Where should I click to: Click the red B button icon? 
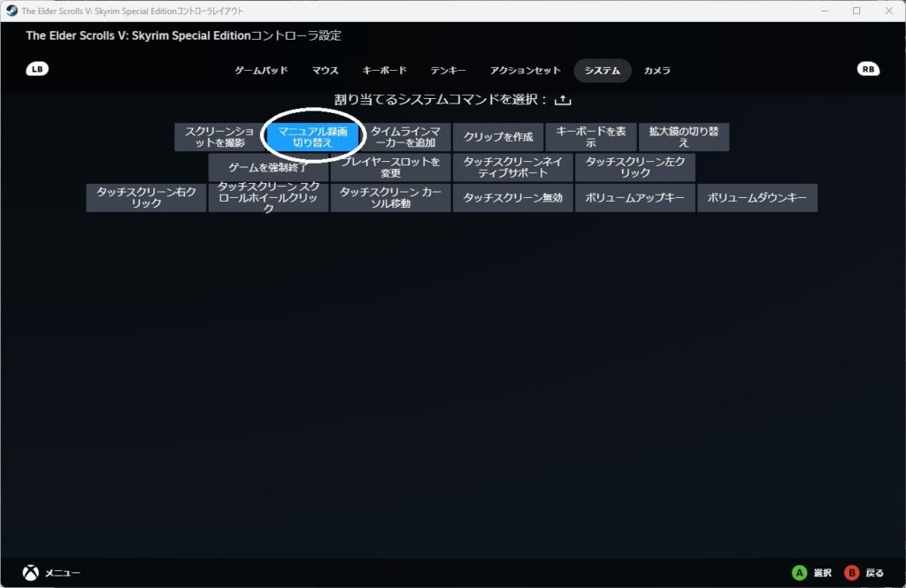coord(851,572)
